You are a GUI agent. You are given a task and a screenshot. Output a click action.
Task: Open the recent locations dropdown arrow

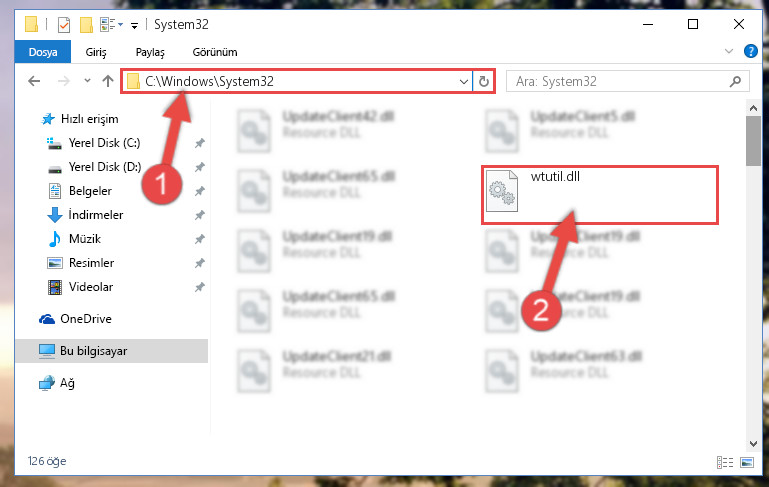click(87, 81)
